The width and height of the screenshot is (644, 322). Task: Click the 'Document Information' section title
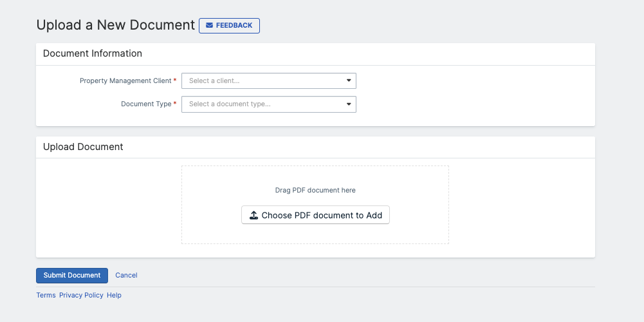coord(93,53)
